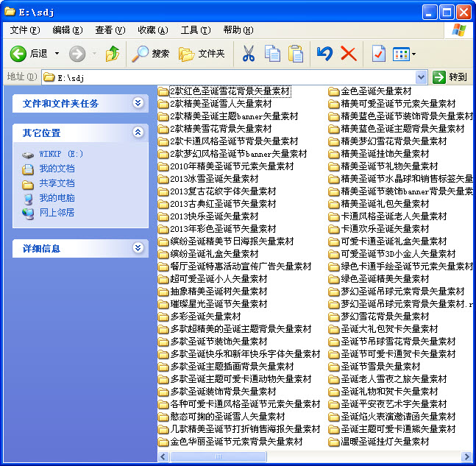Screen dimensions: 476x466
Task: Open the WINXP (E:) drive link
Action: point(61,154)
